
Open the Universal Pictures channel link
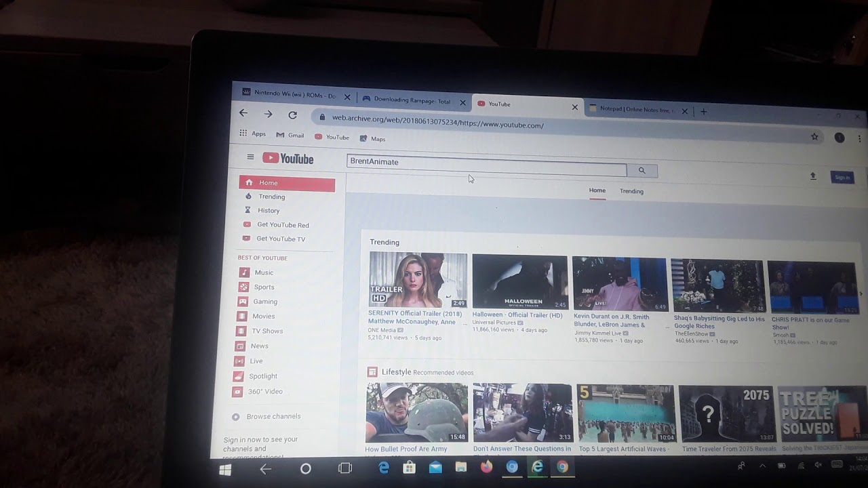click(494, 323)
